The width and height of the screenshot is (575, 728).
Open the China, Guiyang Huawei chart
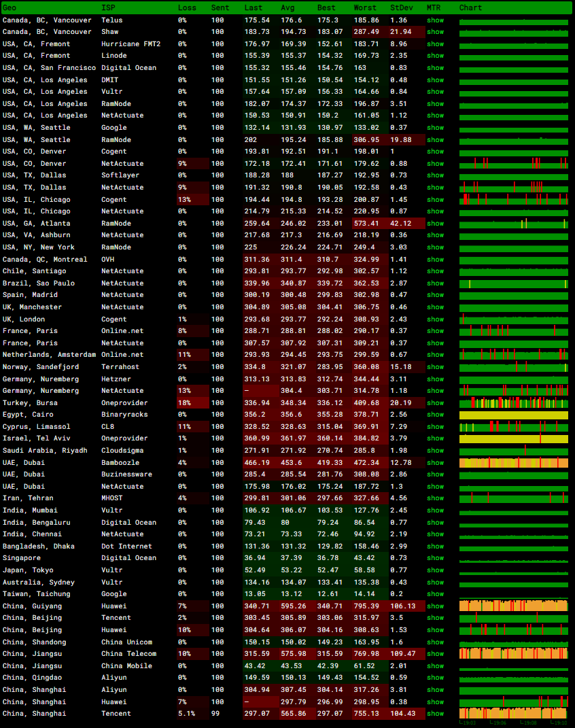[x=513, y=606]
